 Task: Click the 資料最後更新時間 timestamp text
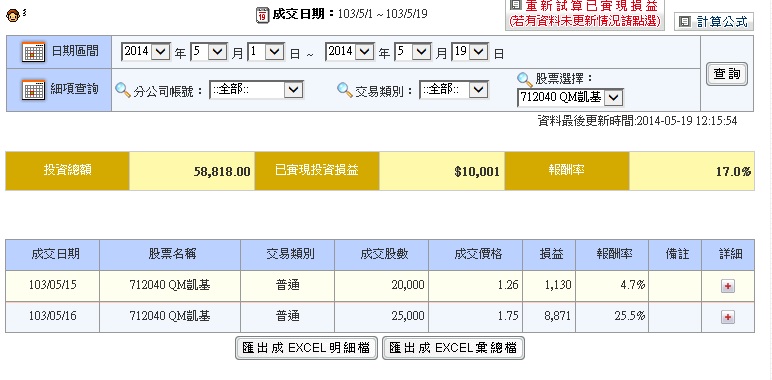[x=638, y=121]
